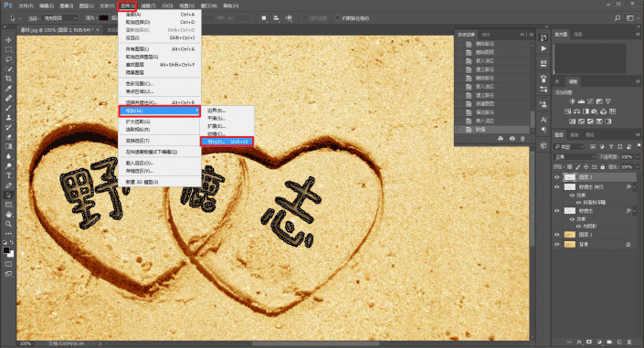This screenshot has width=644, height=348.
Task: Collapse effects of 野鹿志 layer
Action: point(635,211)
